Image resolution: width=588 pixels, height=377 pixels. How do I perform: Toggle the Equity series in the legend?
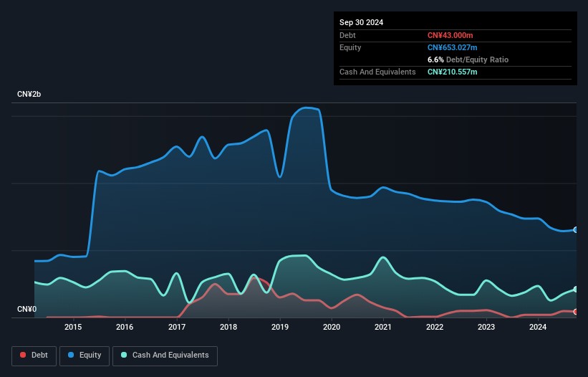pyautogui.click(x=83, y=355)
